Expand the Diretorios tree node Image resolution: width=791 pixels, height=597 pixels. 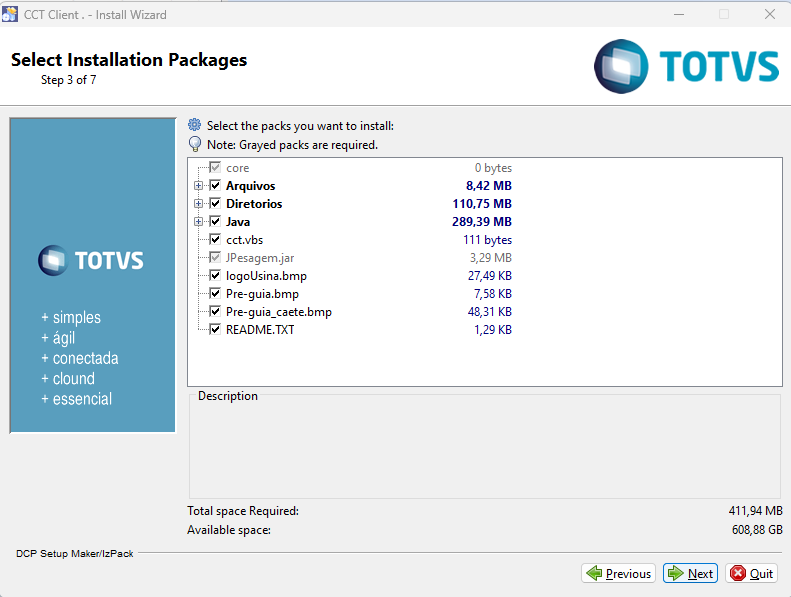click(198, 203)
